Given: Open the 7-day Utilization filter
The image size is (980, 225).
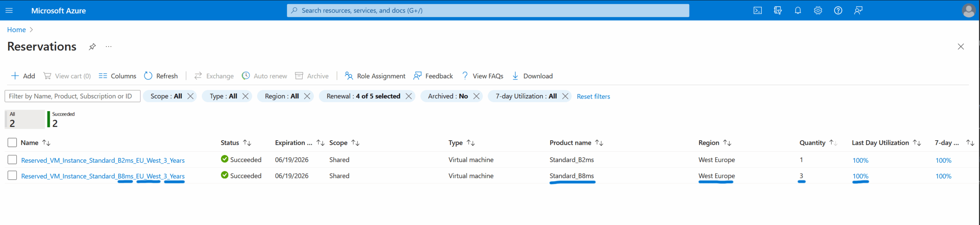Looking at the screenshot, I should point(526,96).
